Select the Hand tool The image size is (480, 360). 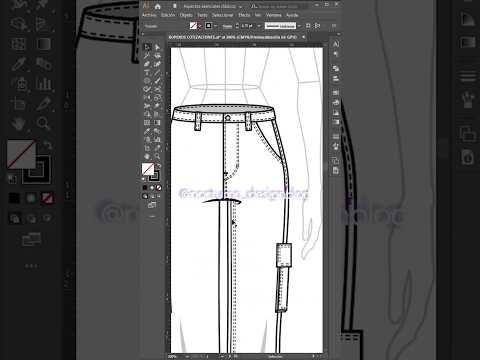(147, 156)
